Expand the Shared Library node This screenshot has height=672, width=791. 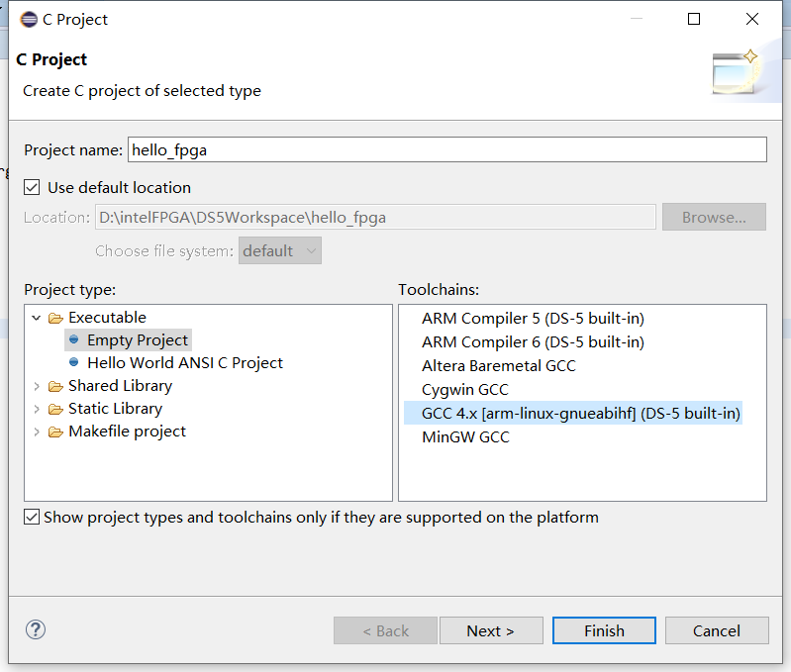pyautogui.click(x=37, y=386)
